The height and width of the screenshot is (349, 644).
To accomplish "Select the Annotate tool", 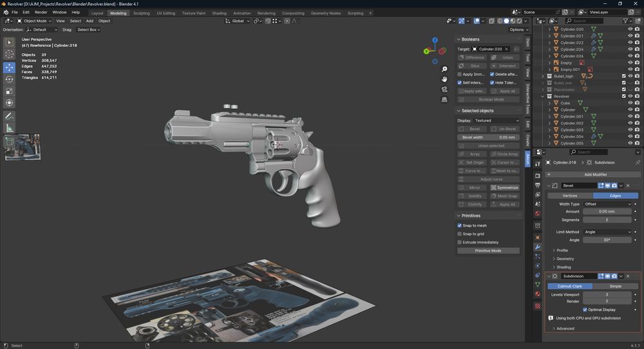I will coord(10,116).
